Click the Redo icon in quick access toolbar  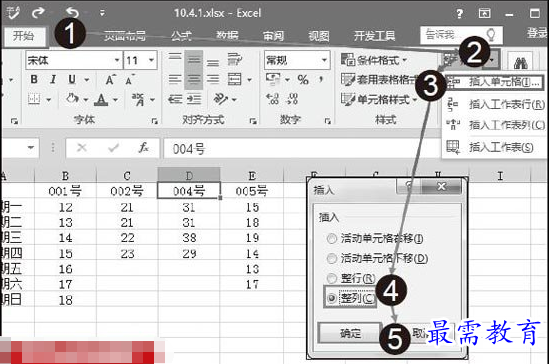tap(38, 13)
